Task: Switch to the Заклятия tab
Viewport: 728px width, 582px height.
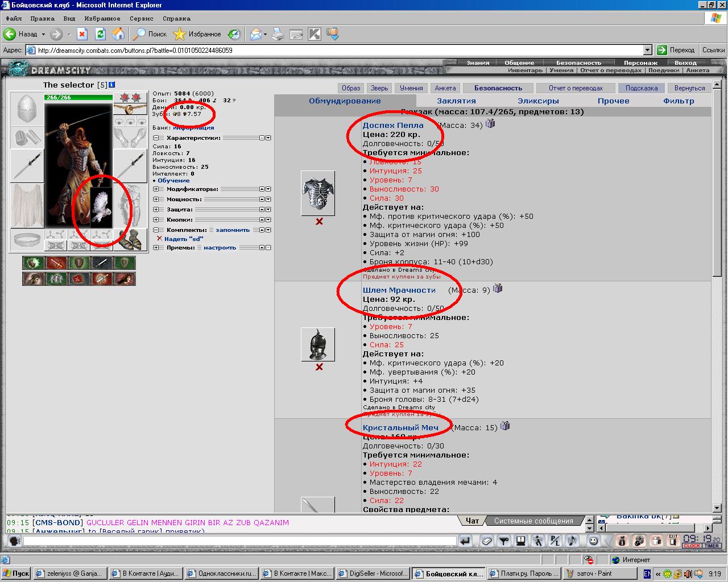Action: point(456,101)
